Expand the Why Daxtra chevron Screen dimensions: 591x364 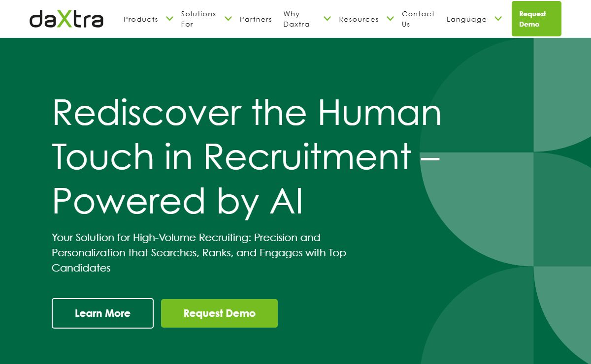(x=327, y=19)
